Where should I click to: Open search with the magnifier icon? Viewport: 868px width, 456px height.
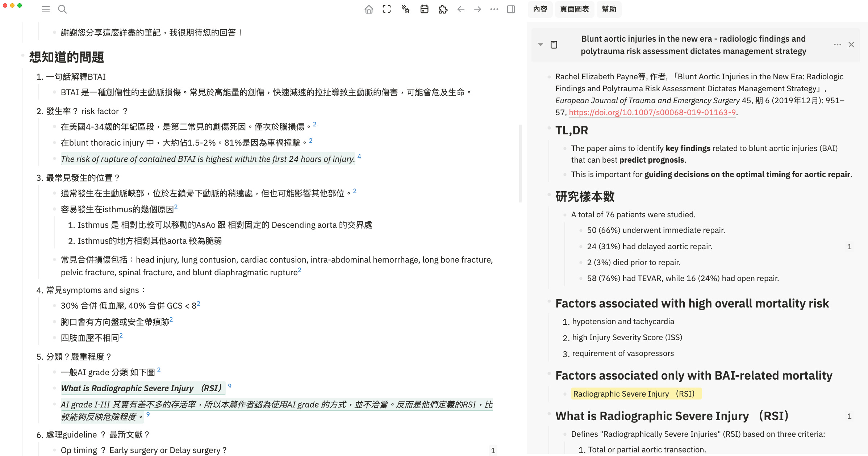pyautogui.click(x=62, y=9)
